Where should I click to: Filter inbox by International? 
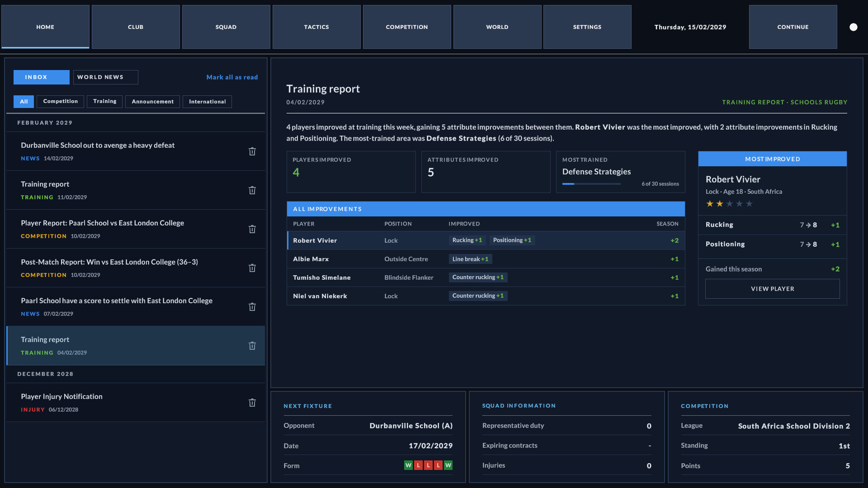click(207, 102)
